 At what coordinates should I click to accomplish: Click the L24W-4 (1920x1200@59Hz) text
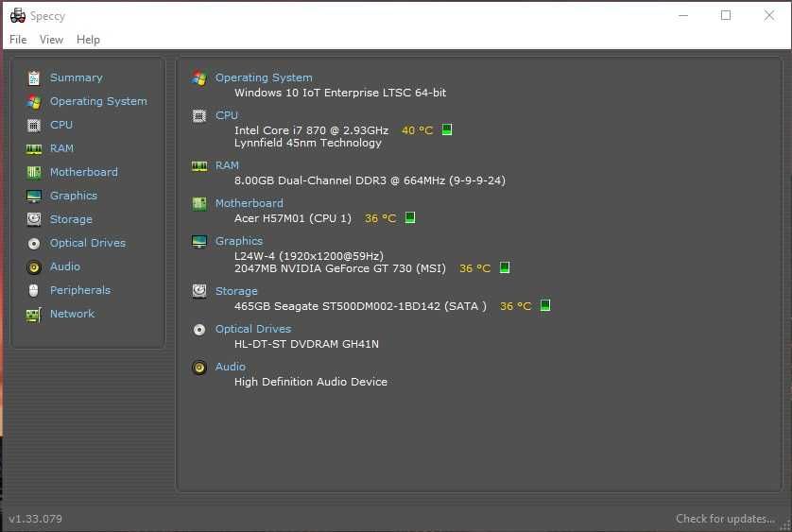(x=309, y=256)
